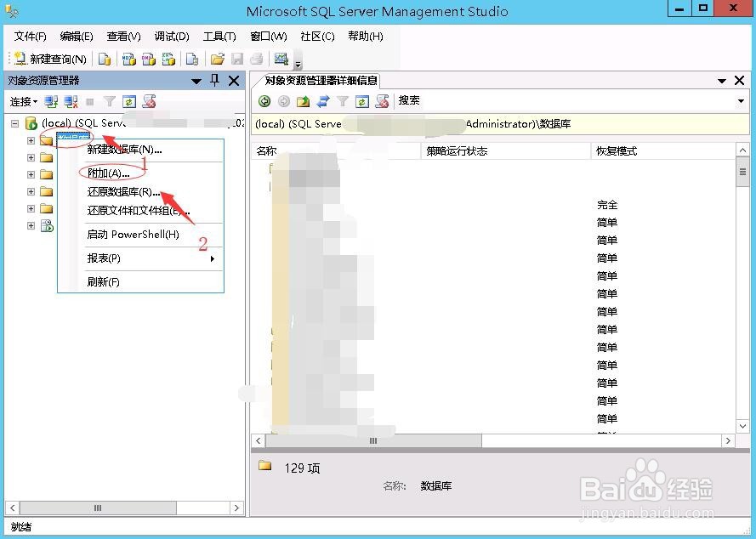Choose 新建数据库(N)... from context menu
Screen dimensions: 756x539
pos(141,150)
